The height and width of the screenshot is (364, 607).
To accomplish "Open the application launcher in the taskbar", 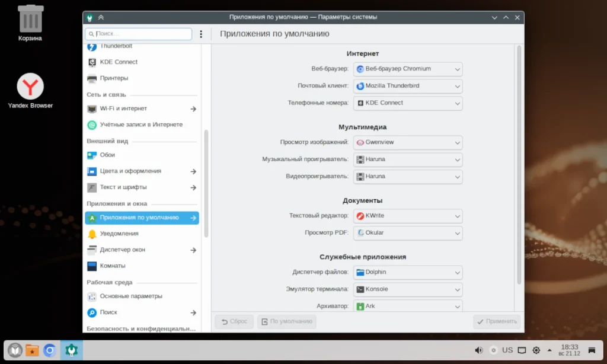I will tap(15, 350).
